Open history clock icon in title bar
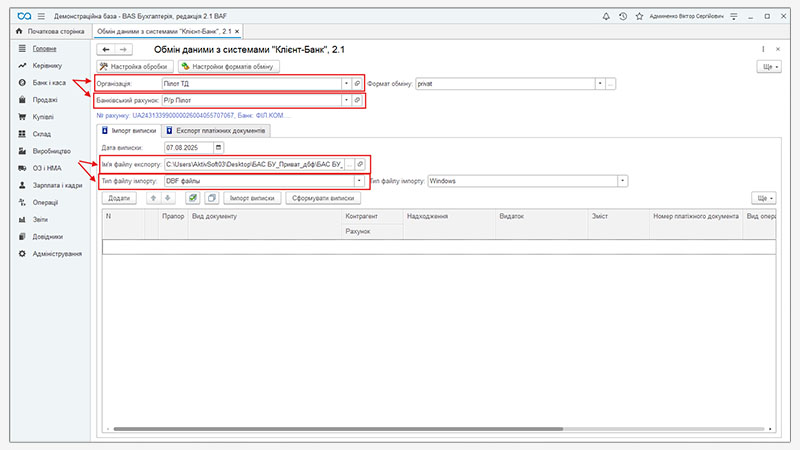This screenshot has height=450, width=800. (624, 17)
